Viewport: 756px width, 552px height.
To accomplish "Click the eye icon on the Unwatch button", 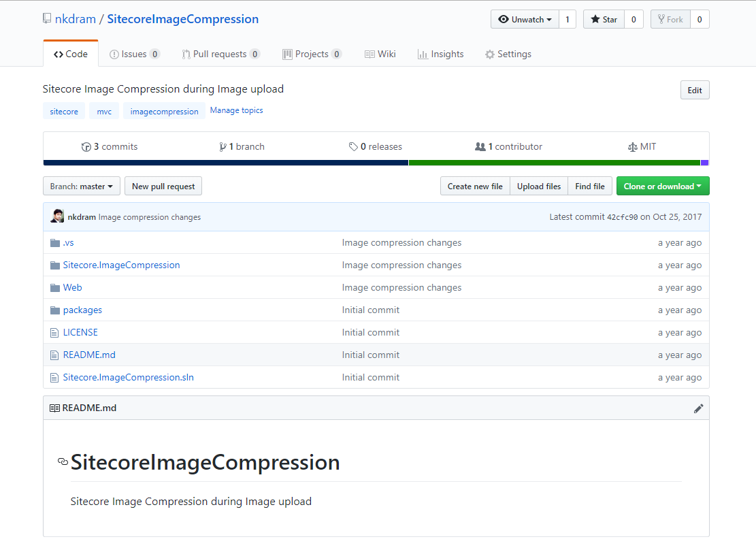I will 504,19.
